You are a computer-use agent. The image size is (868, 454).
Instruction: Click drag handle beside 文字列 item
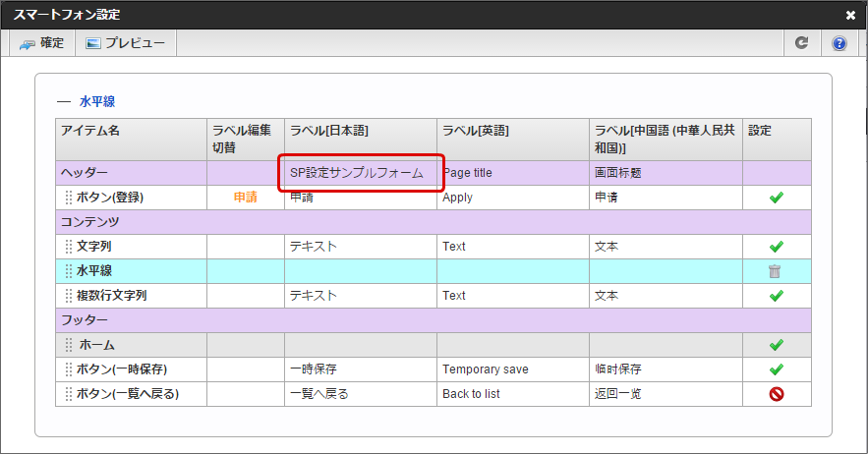click(x=69, y=247)
